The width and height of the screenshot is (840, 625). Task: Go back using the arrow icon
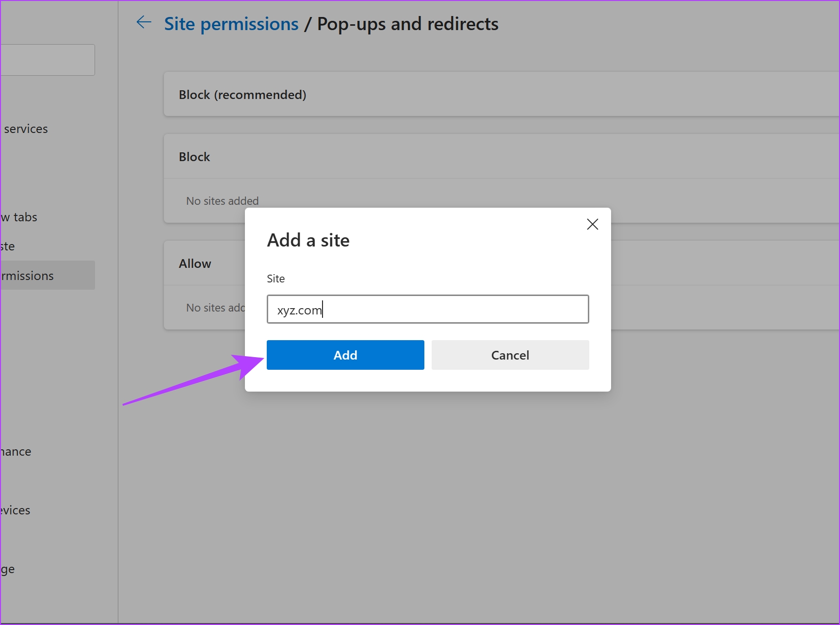click(x=144, y=22)
